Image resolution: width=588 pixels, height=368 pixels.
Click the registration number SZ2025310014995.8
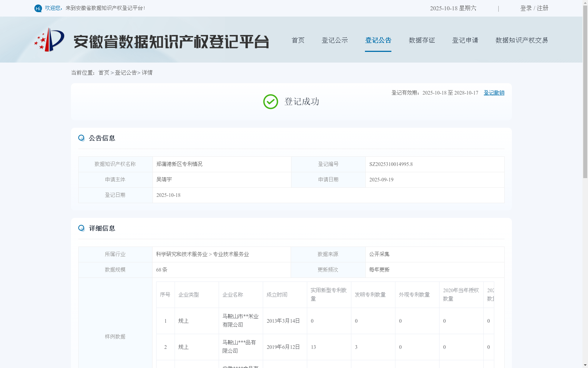(x=391, y=164)
